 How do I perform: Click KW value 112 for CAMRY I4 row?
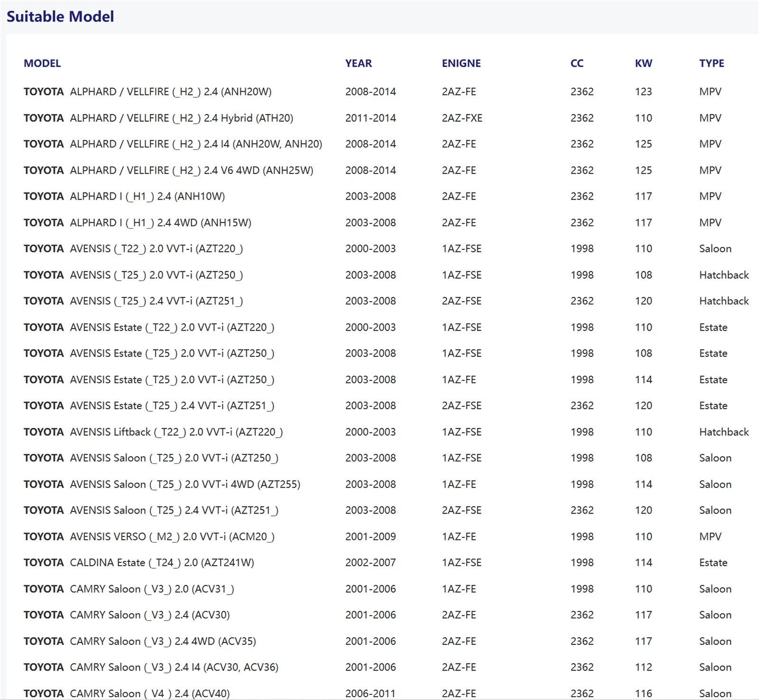[x=644, y=667]
